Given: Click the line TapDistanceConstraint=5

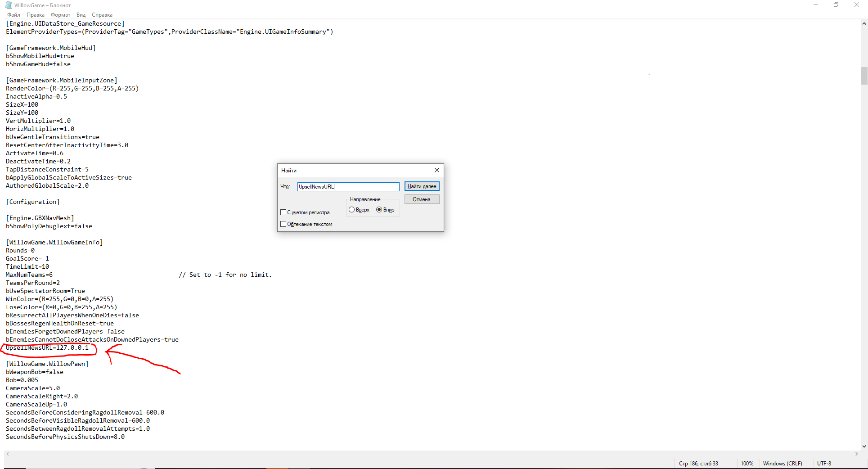Looking at the screenshot, I should (x=47, y=170).
